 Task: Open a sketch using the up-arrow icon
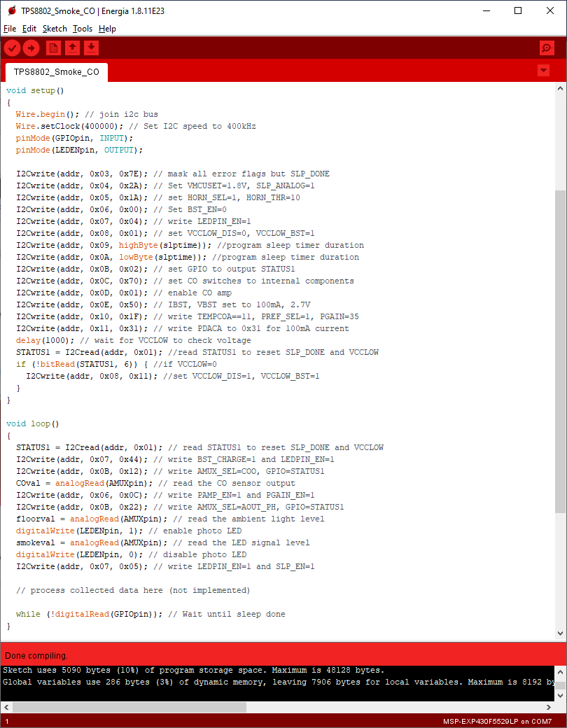[x=73, y=48]
